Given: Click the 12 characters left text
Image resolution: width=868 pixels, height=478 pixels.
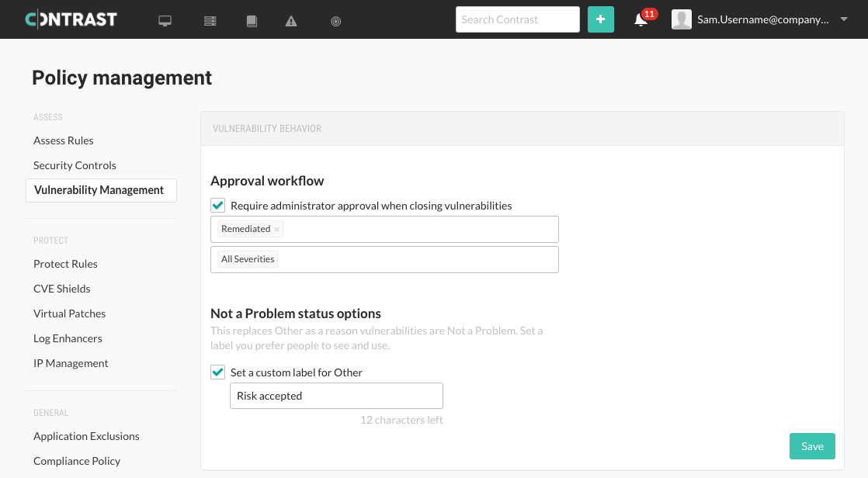Looking at the screenshot, I should pyautogui.click(x=401, y=420).
